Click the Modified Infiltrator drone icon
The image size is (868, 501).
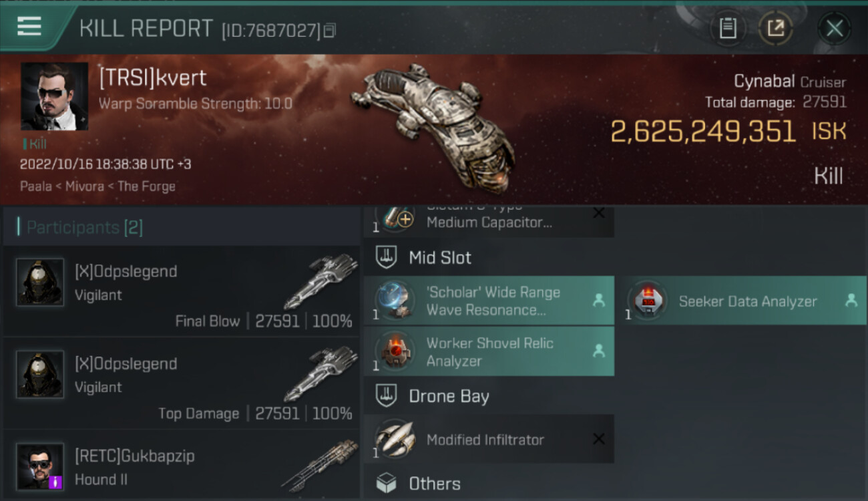click(394, 439)
